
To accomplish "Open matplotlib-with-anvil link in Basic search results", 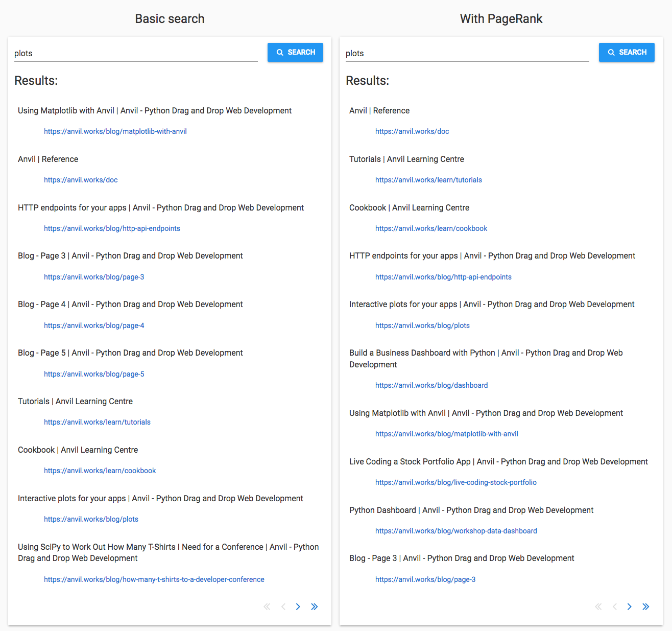I will click(115, 131).
